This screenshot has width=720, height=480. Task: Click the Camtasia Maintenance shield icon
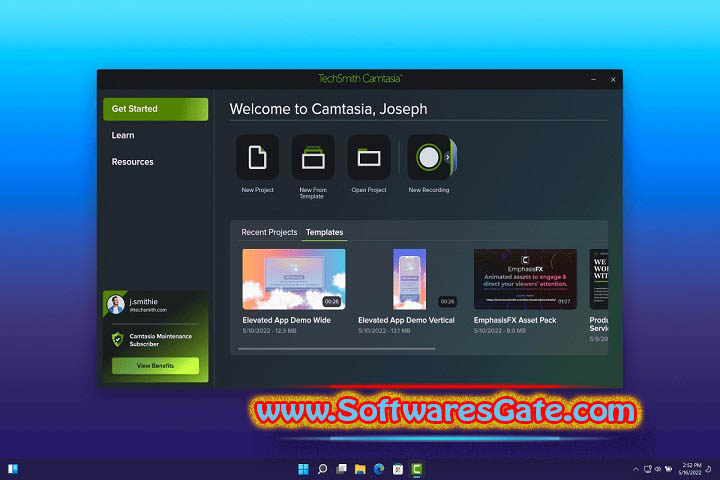coord(118,339)
